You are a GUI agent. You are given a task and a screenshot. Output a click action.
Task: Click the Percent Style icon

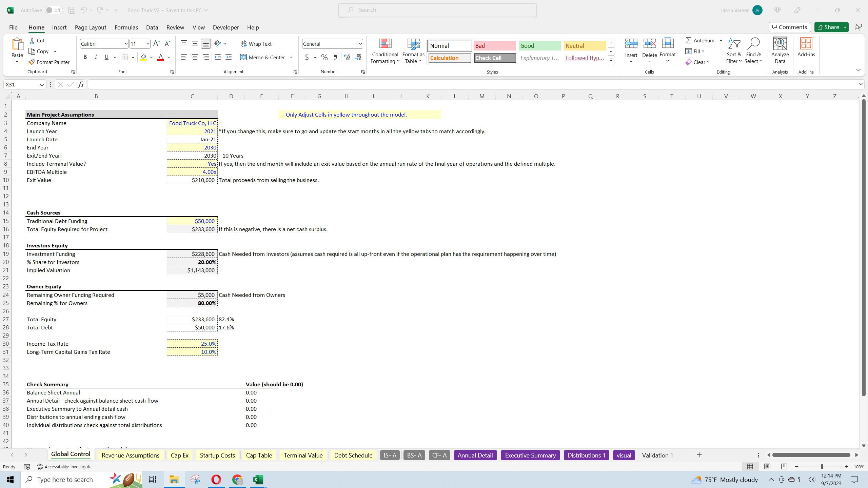coord(324,57)
